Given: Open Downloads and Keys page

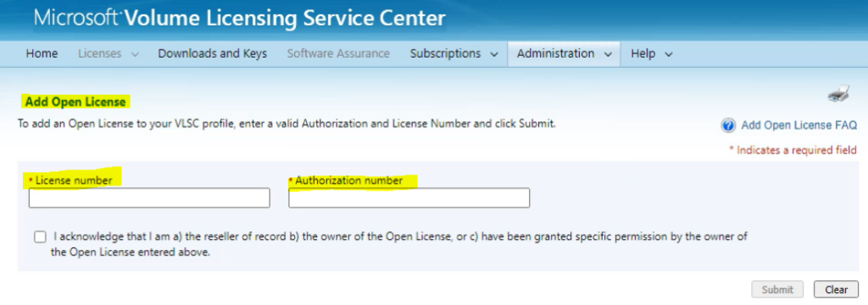Looking at the screenshot, I should [x=213, y=53].
